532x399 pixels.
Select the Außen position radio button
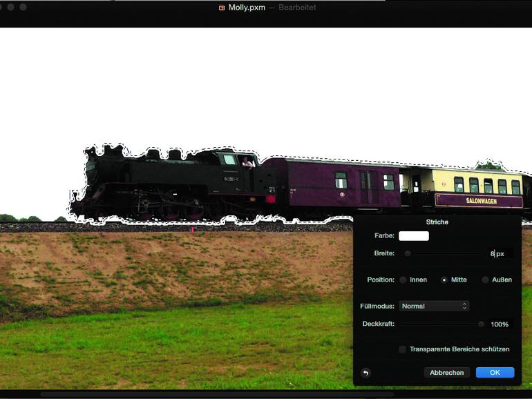[486, 280]
